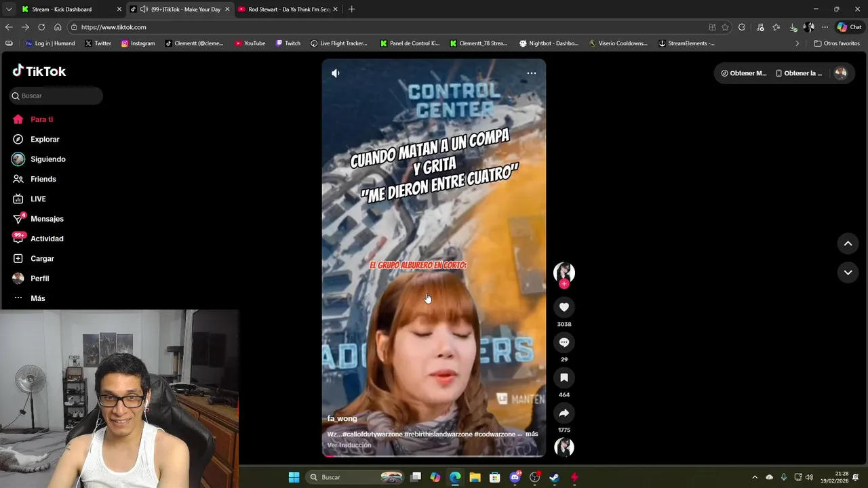Go to the previous video with up chevron
This screenshot has height=488, width=868.
(848, 243)
